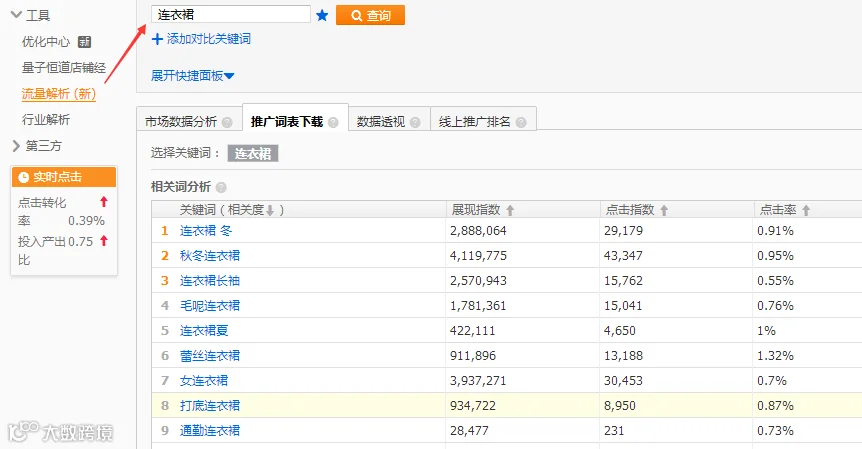Click the help icon beside 数据透视

[415, 122]
